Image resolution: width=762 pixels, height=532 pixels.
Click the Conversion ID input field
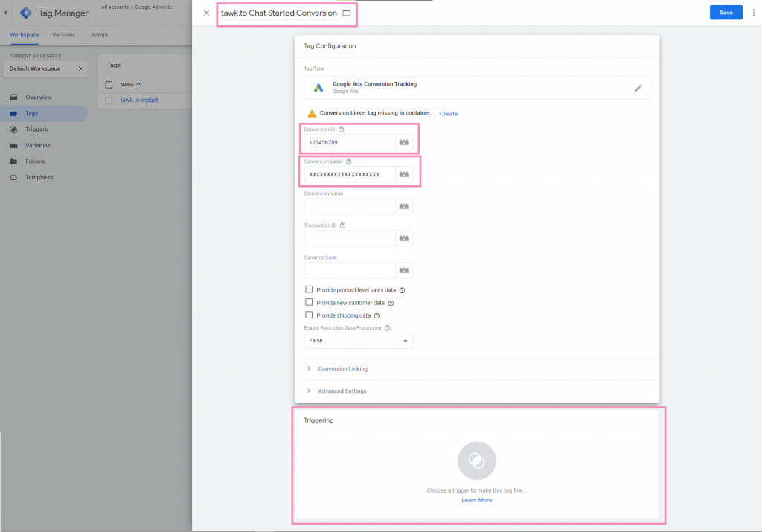point(350,142)
